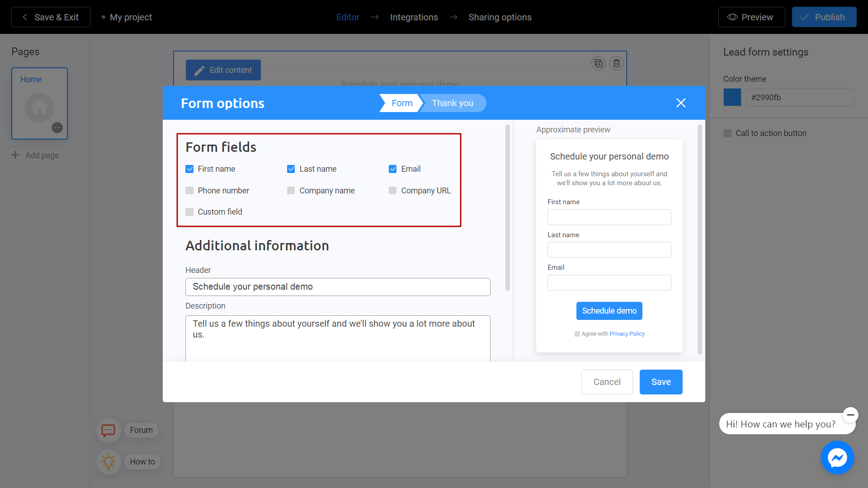
Task: Select the color theme swatch #2990fb
Action: 732,97
